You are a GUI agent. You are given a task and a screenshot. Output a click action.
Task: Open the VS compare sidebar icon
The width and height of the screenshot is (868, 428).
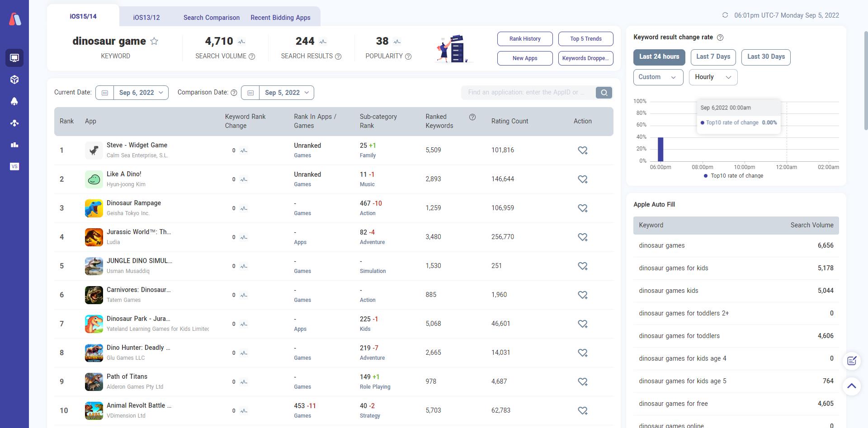[x=14, y=166]
